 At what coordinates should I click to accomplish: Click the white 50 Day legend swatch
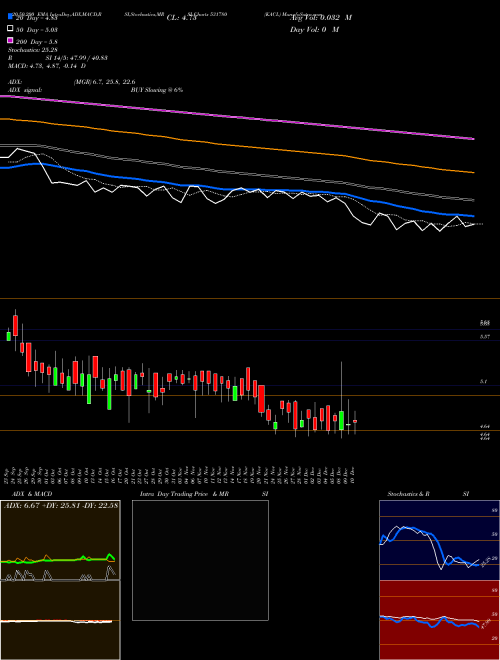[x=10, y=29]
